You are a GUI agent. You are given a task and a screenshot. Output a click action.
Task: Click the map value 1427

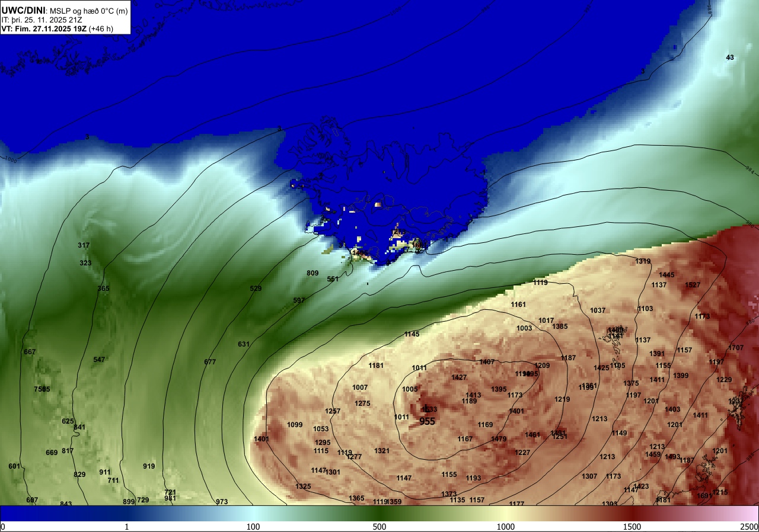coord(459,377)
